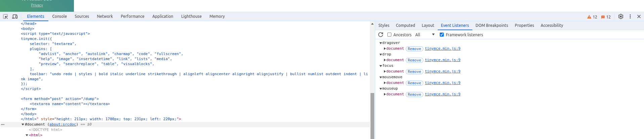644x139 pixels.
Task: Open the Performance tab
Action: tap(132, 16)
